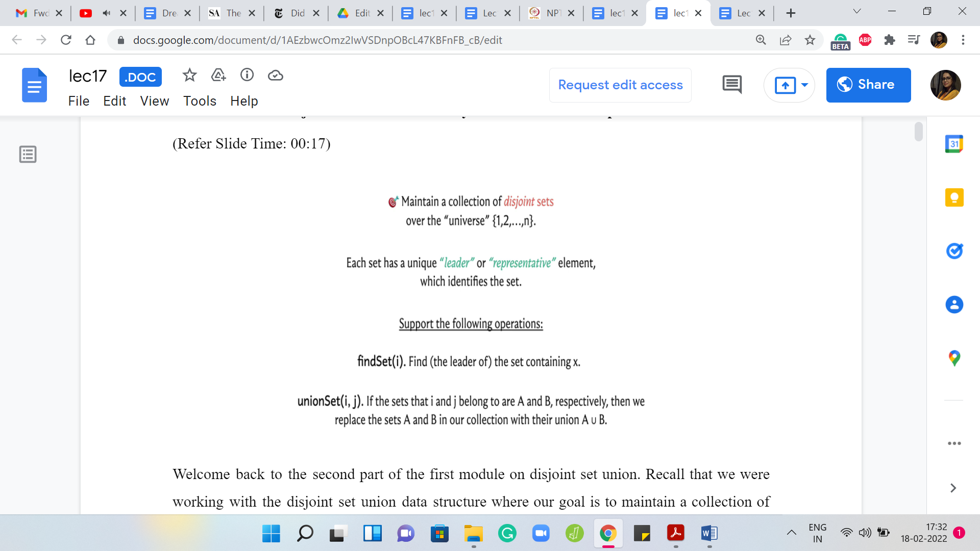The image size is (980, 551).
Task: Mute the YouTube tab audio
Action: click(x=106, y=13)
